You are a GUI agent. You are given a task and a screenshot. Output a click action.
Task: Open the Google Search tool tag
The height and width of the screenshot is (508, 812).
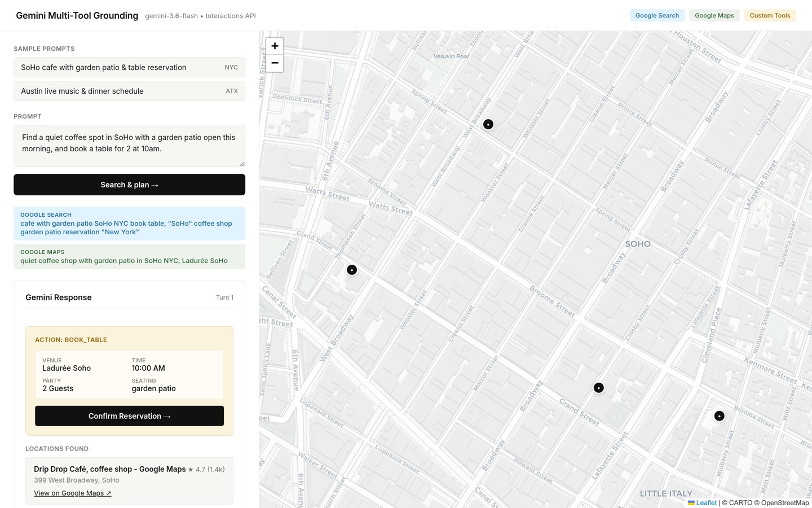coord(657,15)
